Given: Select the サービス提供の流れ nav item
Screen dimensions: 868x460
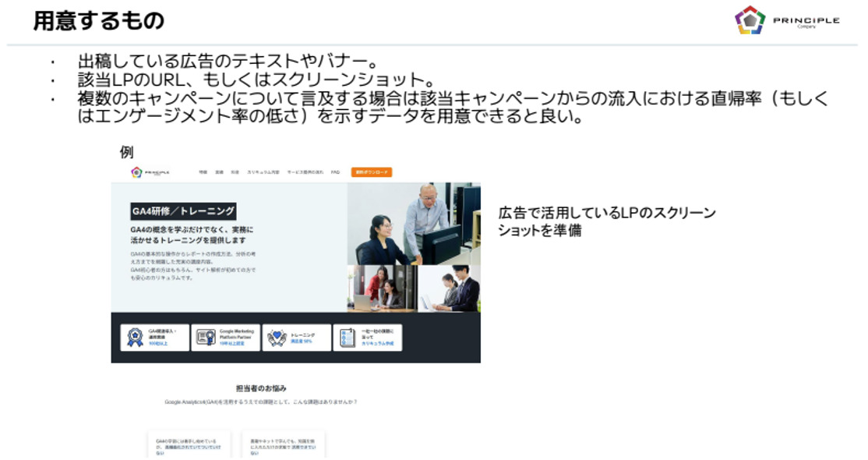Looking at the screenshot, I should (304, 172).
